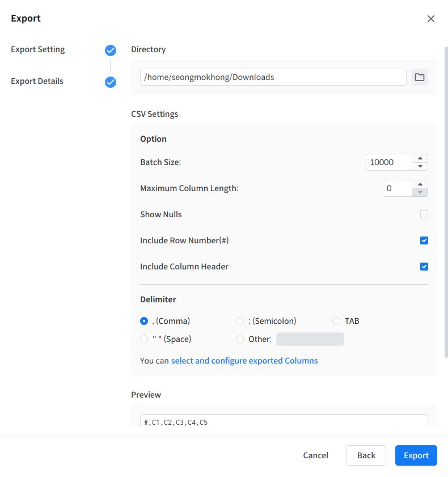The image size is (448, 477).
Task: Click the Directory path input field
Action: [273, 77]
